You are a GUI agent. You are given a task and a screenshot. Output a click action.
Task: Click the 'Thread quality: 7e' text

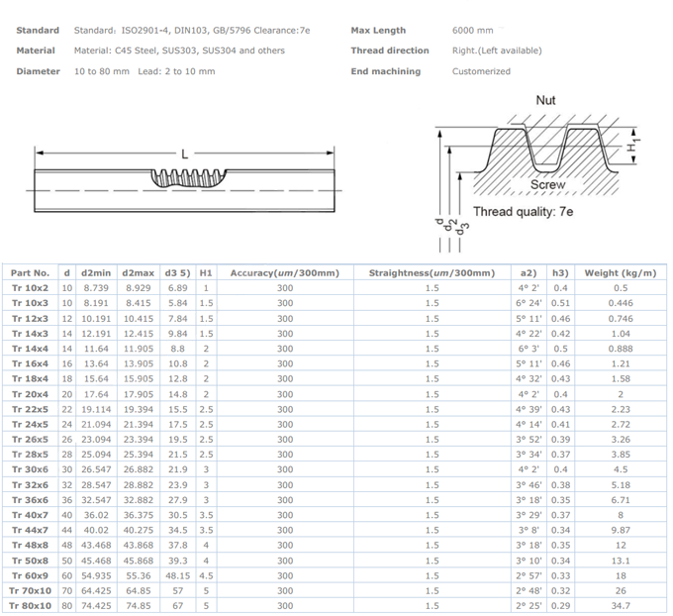tap(523, 212)
